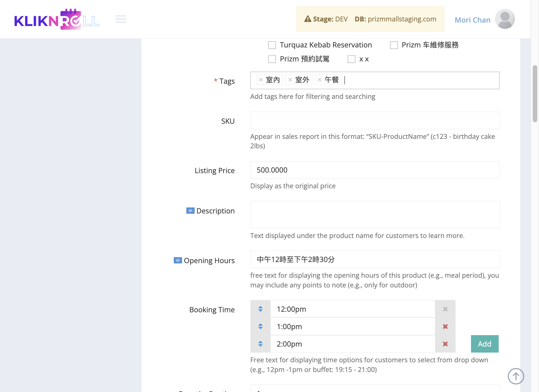Open the user avatar profile picture
539x392 pixels.
(505, 19)
